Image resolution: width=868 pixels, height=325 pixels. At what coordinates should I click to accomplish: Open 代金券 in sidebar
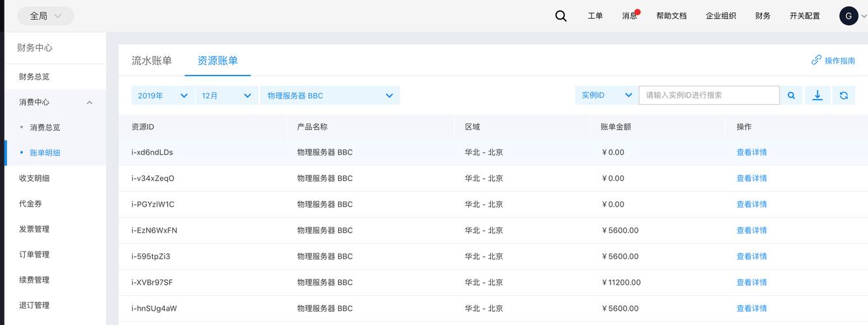click(x=31, y=203)
